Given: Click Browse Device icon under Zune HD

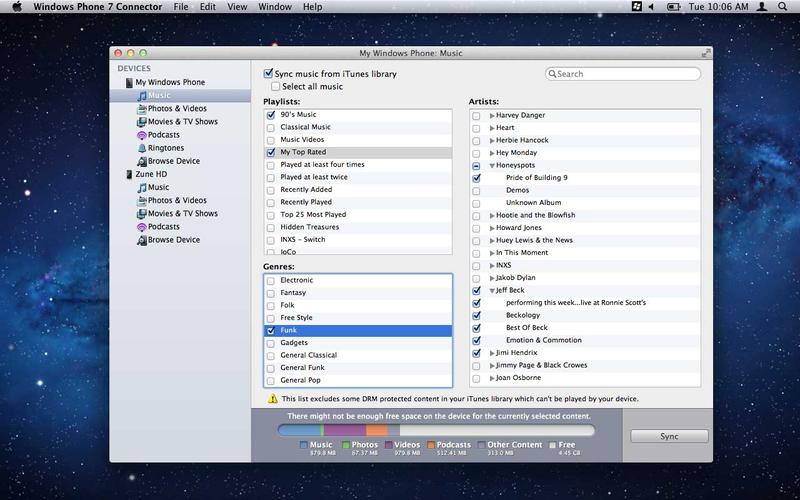Looking at the screenshot, I should (x=142, y=240).
